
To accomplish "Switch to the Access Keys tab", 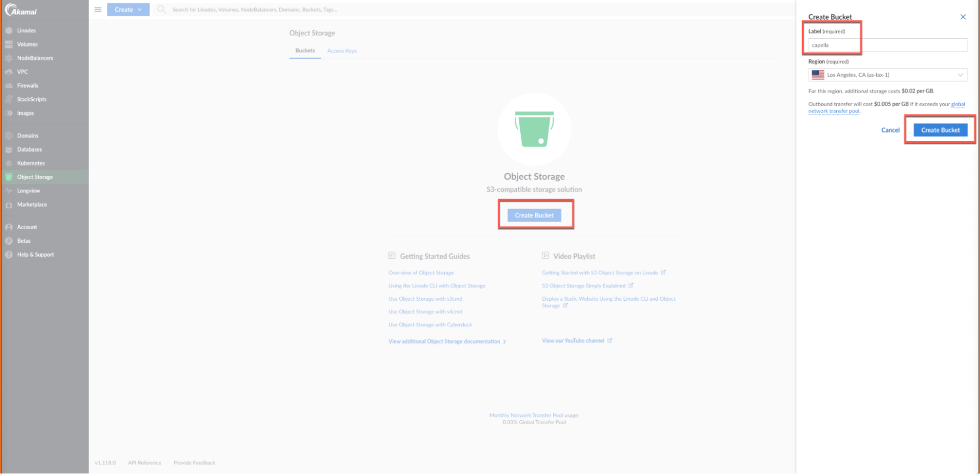I will 341,51.
